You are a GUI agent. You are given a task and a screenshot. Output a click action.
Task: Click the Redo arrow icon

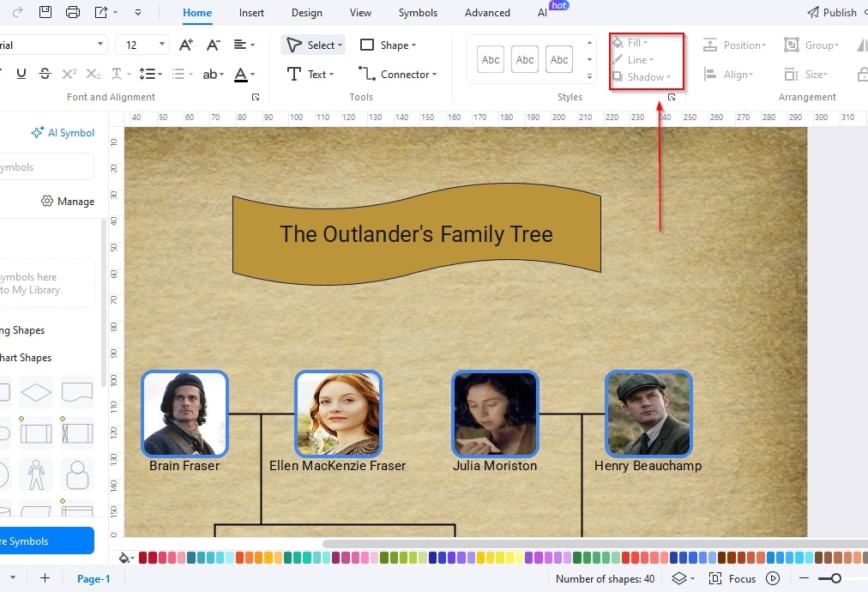[17, 12]
